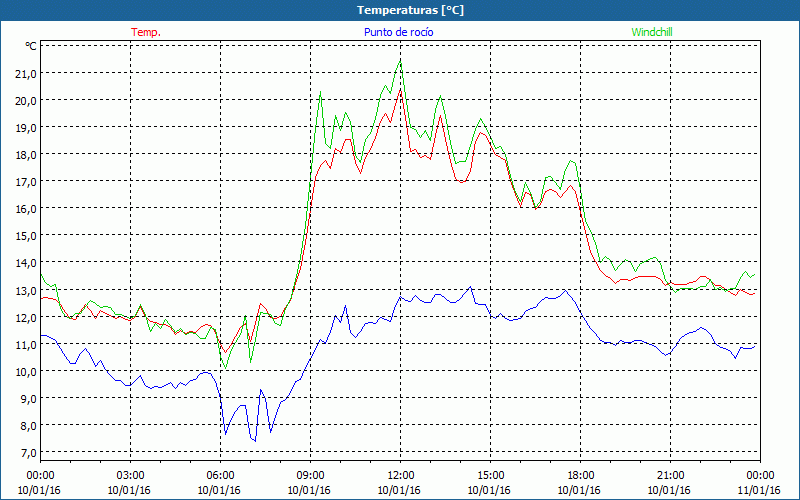
Task: Click the 11,0 y-axis value
Action: [x=27, y=344]
